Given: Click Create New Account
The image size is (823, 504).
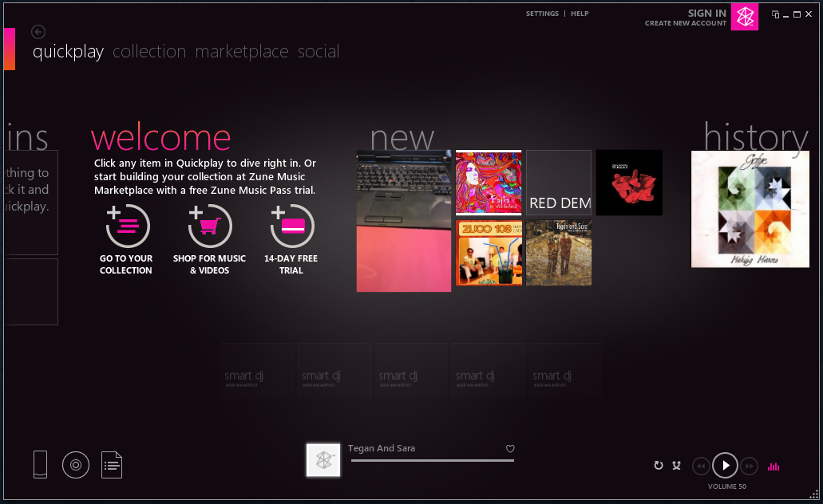Looking at the screenshot, I should pyautogui.click(x=686, y=24).
